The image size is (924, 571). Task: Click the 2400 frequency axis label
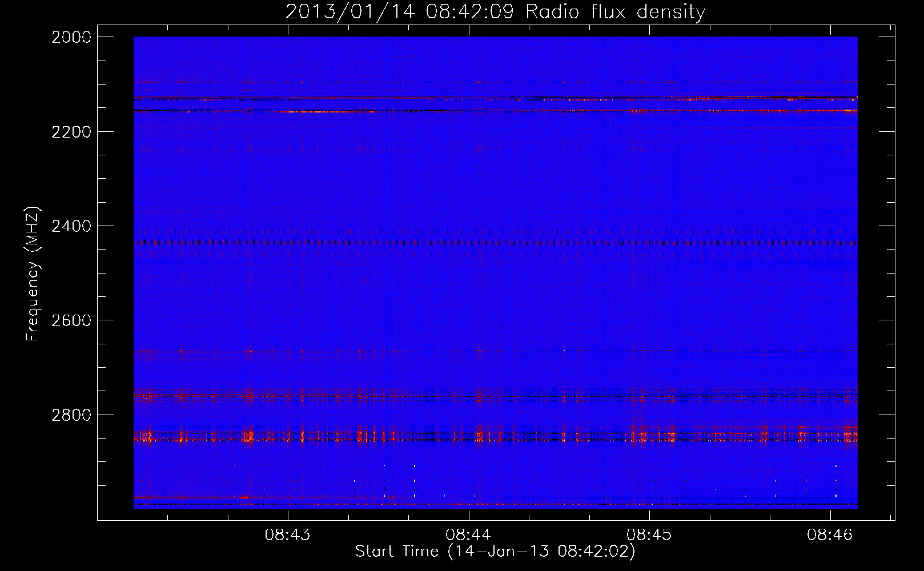[71, 226]
